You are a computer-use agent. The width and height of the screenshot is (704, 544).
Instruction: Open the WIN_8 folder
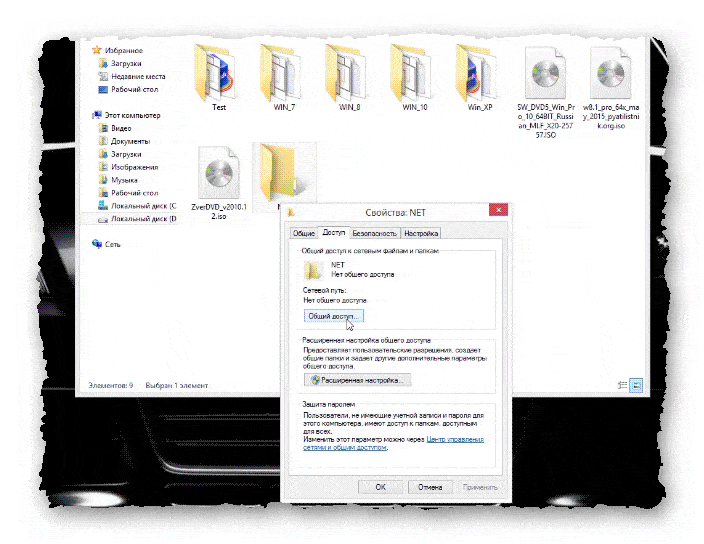(x=349, y=77)
